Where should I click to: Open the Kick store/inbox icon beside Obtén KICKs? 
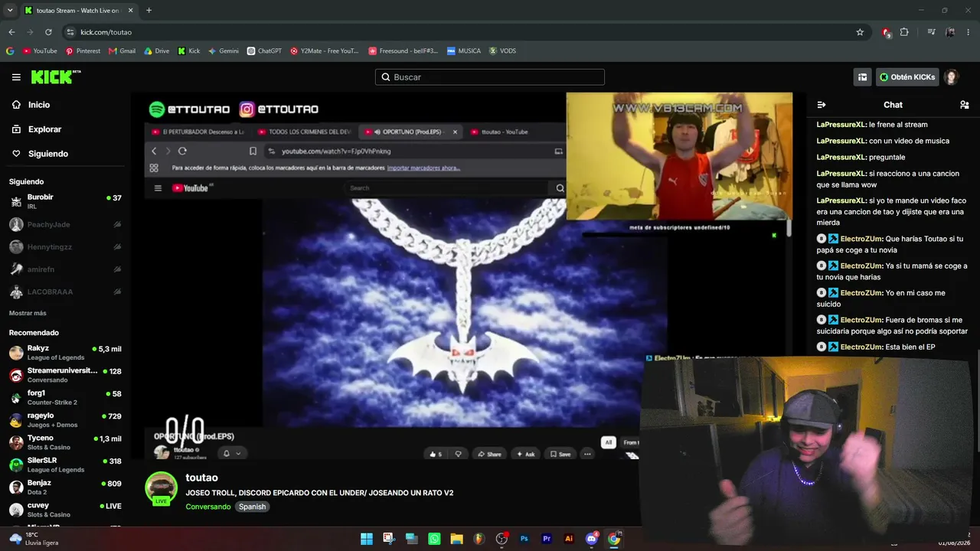[862, 77]
